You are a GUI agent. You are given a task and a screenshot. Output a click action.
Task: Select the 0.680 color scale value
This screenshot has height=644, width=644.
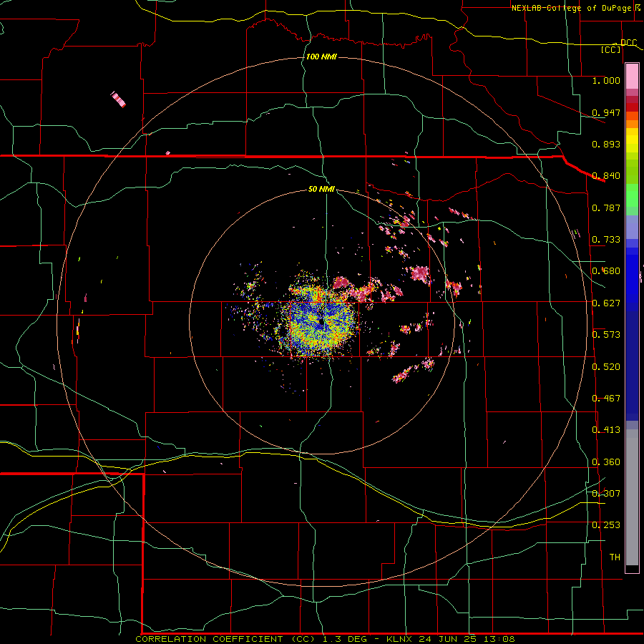(x=606, y=271)
